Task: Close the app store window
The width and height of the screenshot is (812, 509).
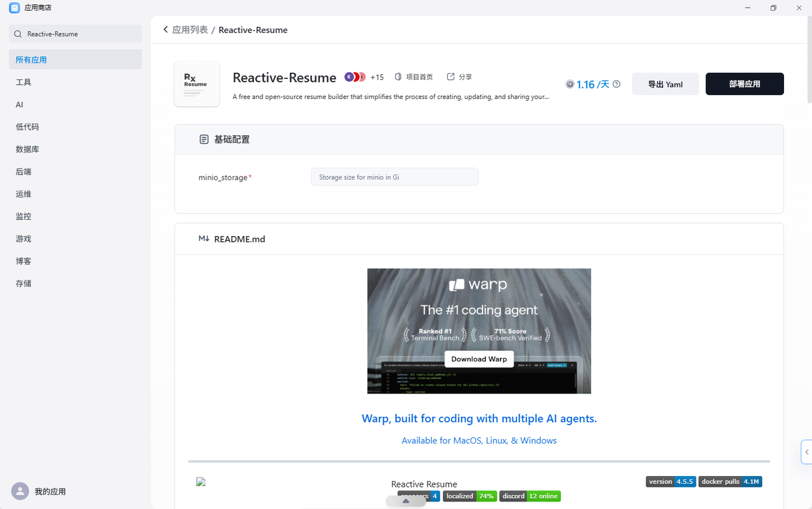Action: (x=799, y=8)
